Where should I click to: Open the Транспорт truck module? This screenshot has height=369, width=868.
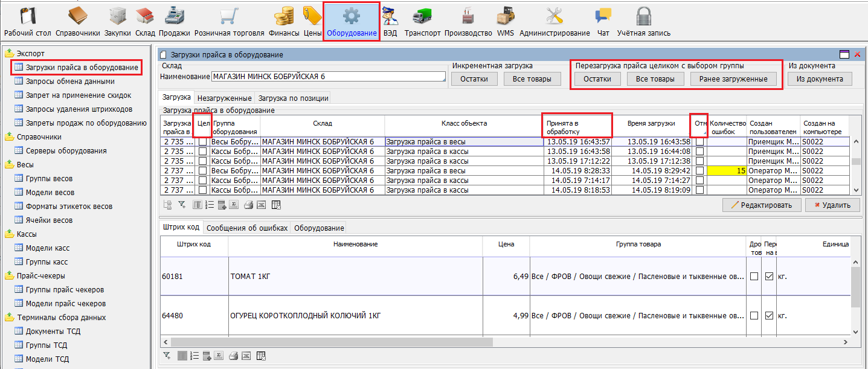422,21
